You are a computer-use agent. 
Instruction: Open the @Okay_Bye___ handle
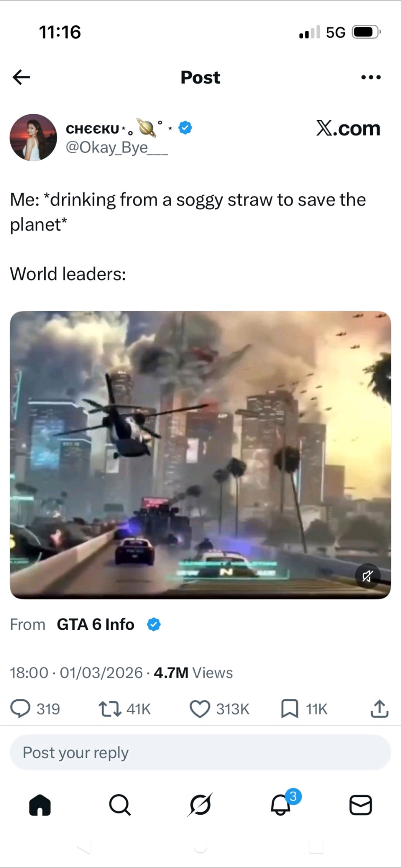117,148
